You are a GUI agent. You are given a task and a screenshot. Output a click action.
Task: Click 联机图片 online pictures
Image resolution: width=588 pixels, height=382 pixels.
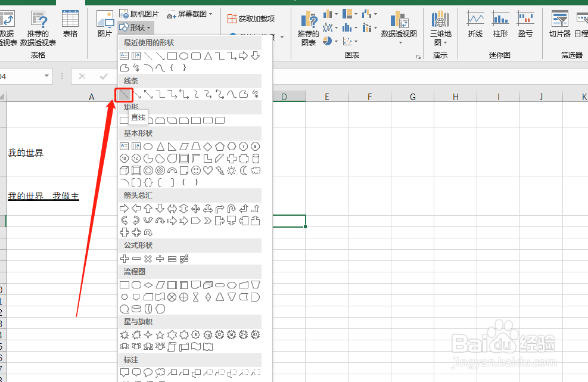[139, 14]
